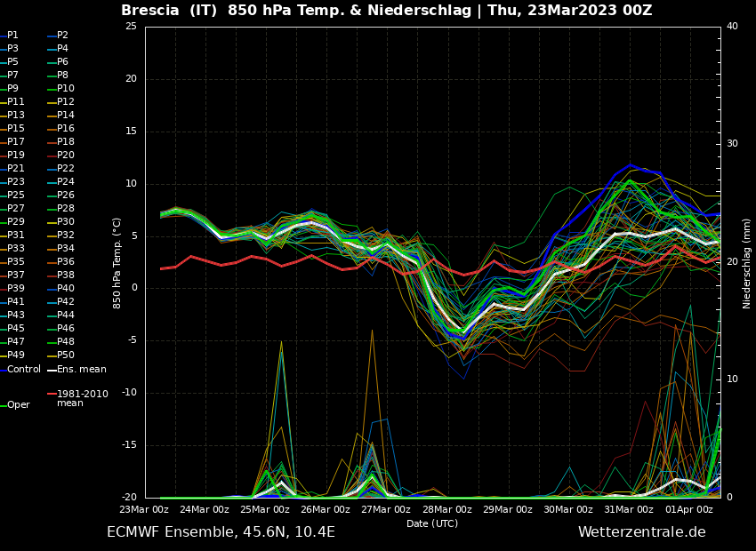Viewport: 756px width, 551px height.
Task: Select the 30 precipitation tick label
Action: point(732,144)
